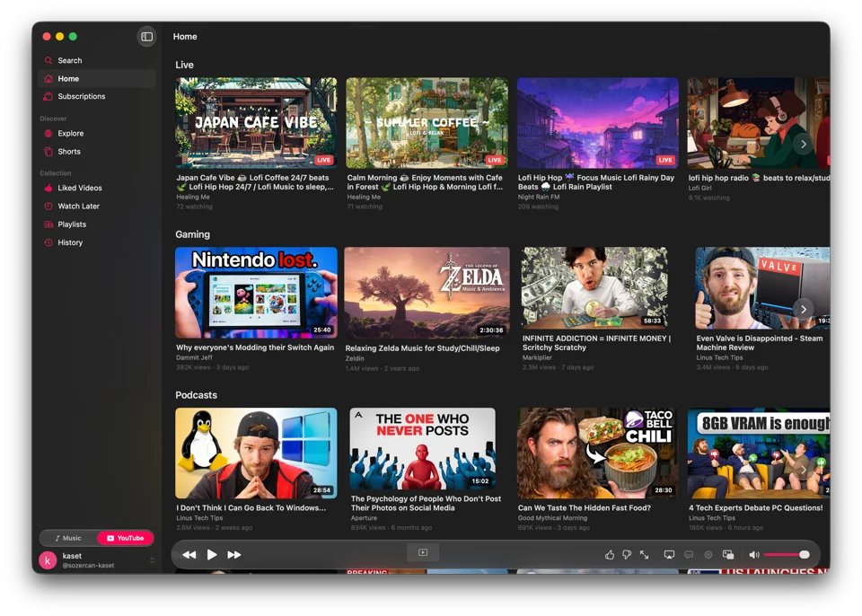The image size is (862, 616).
Task: Play the Zelda Music & Ambience thumbnail
Action: 427,293
